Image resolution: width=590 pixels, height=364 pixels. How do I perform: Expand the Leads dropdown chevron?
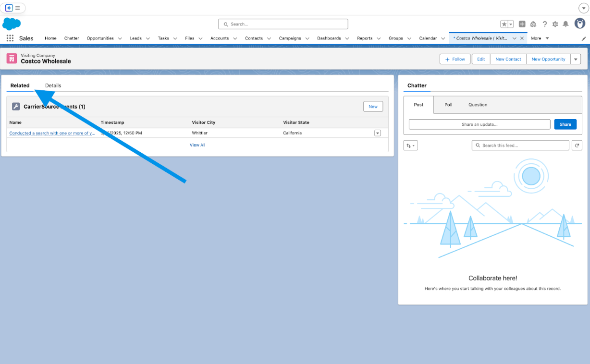(148, 38)
